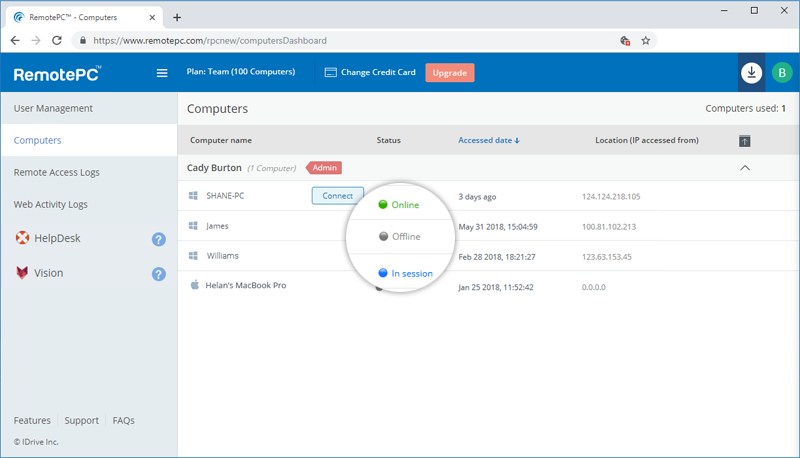
Task: Click the HelpDesk lifebuoy icon
Action: (x=22, y=238)
